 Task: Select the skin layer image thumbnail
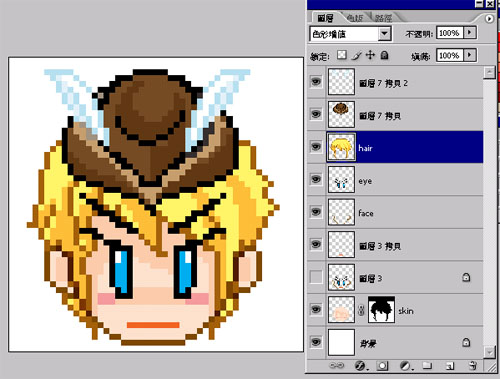[341, 310]
